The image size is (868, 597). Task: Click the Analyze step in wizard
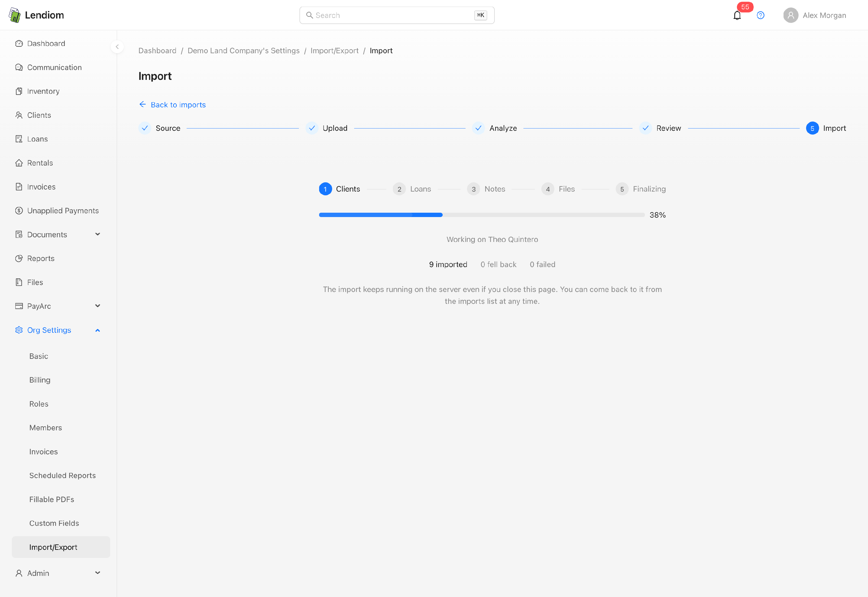pyautogui.click(x=494, y=128)
